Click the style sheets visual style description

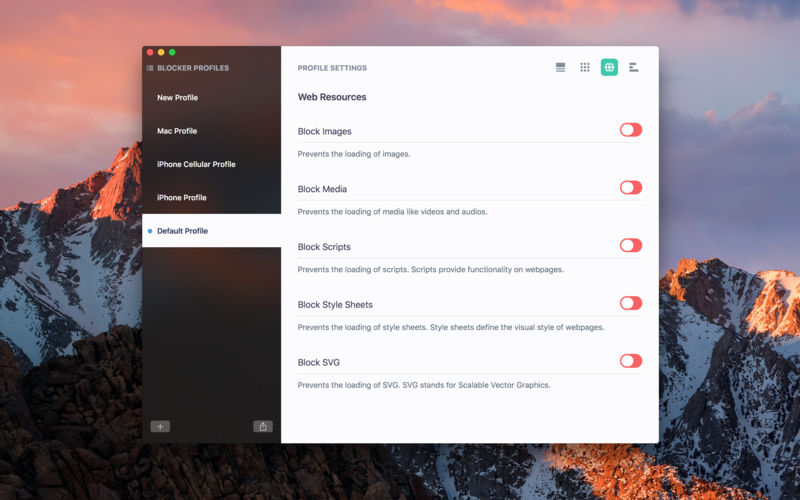[451, 327]
